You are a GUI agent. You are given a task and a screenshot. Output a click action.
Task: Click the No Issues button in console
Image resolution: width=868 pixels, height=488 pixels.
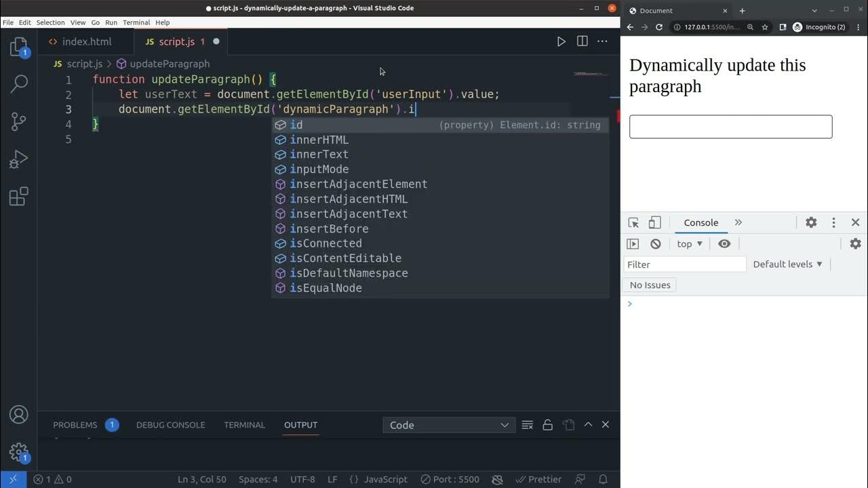[650, 285]
